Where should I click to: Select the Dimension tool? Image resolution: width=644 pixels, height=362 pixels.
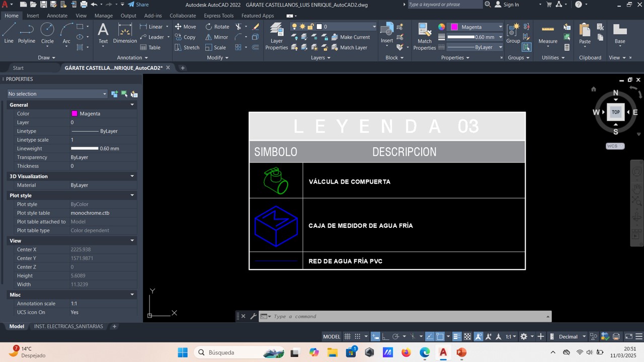coord(125,33)
